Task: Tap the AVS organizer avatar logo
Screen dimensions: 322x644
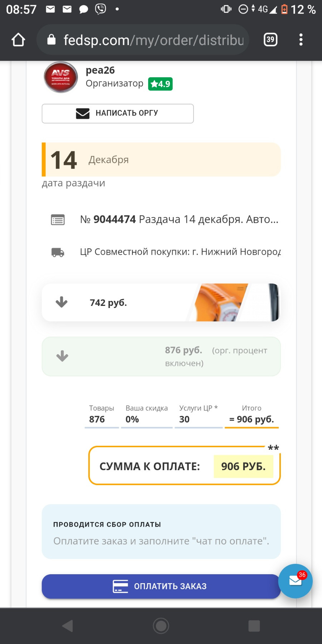Action: coord(61,77)
